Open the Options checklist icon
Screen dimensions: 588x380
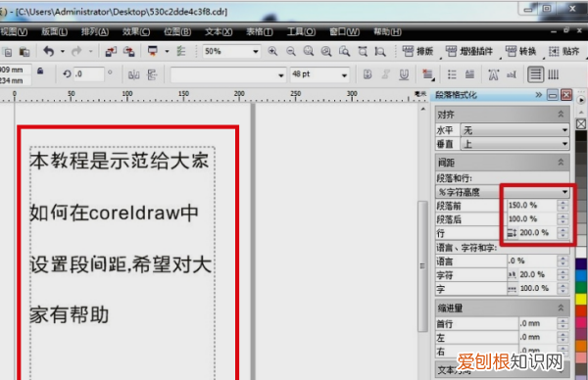pyautogui.click(x=181, y=51)
